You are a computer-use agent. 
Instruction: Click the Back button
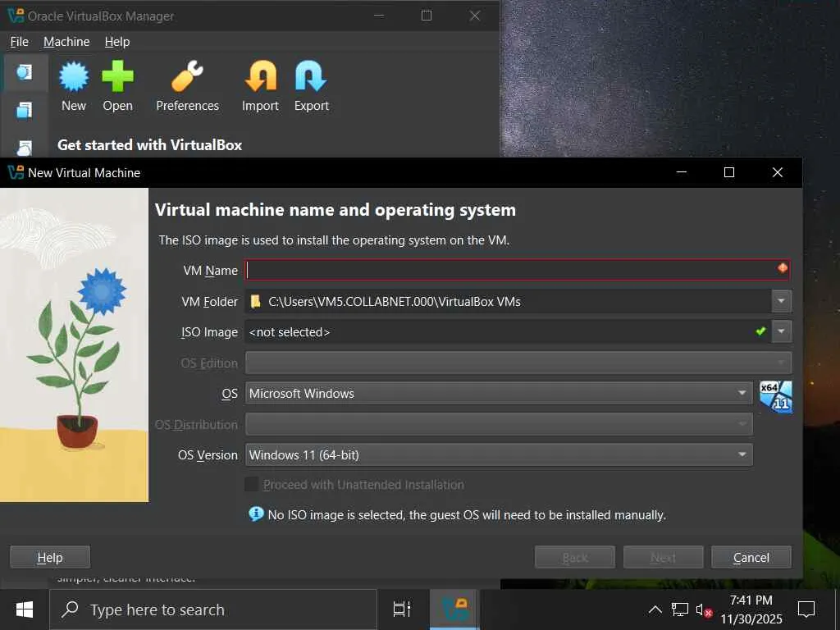pyautogui.click(x=575, y=557)
